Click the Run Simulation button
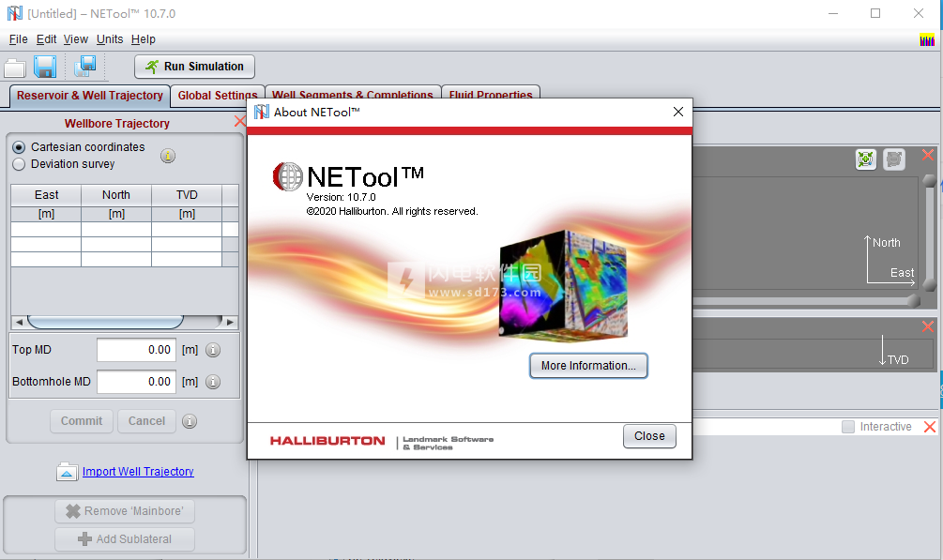Viewport: 943px width, 560px height. pos(194,67)
